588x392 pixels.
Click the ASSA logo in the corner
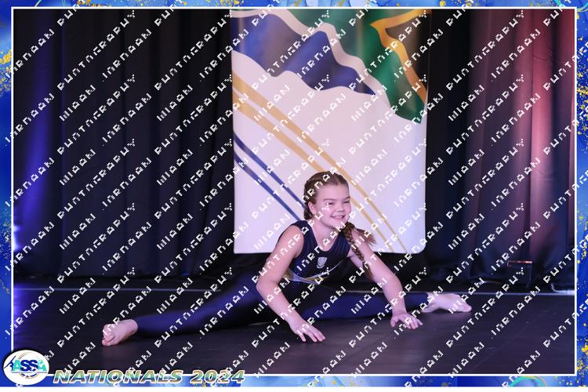pyautogui.click(x=25, y=367)
